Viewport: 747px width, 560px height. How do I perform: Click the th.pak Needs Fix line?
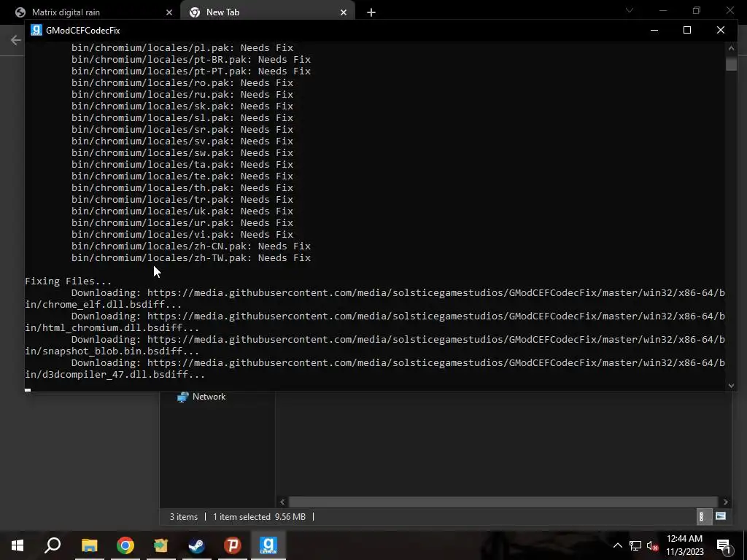(182, 187)
